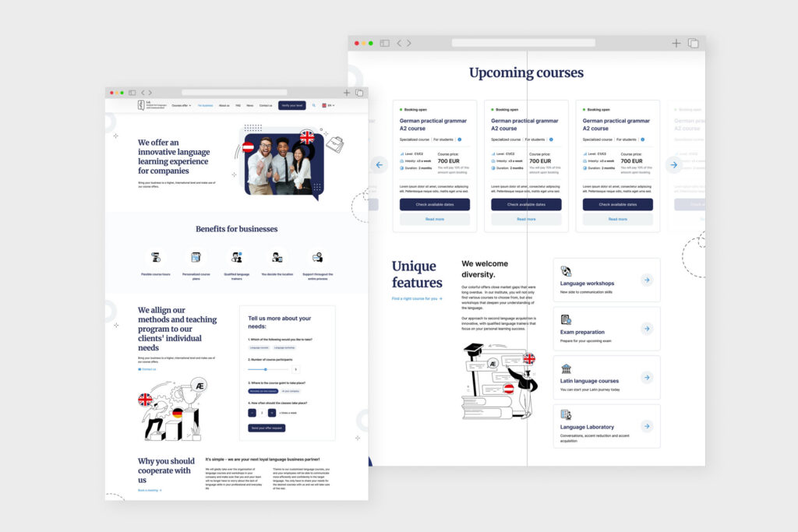Select the first option chip under question 1
Image resolution: width=798 pixels, height=532 pixels.
tap(259, 348)
